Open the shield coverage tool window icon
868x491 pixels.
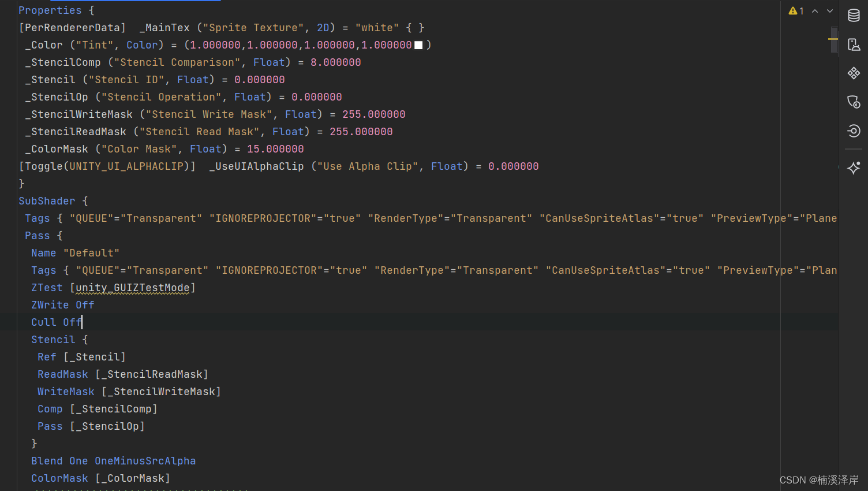[x=854, y=102]
